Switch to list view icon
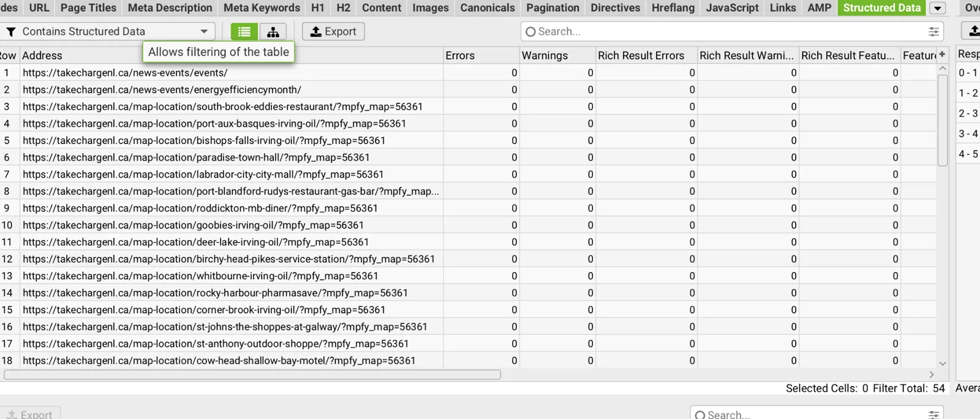 [244, 31]
